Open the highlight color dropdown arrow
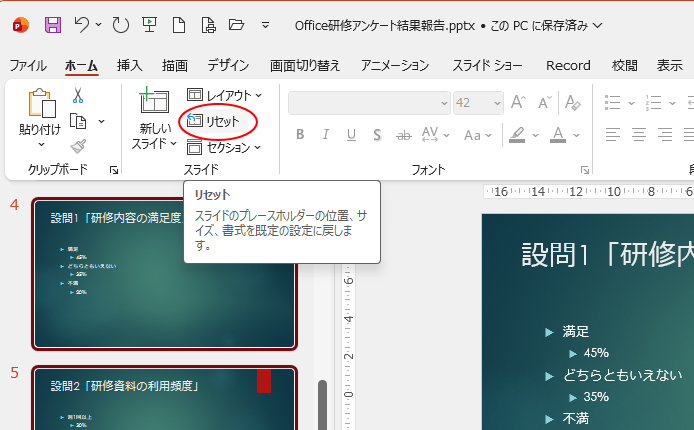Image resolution: width=694 pixels, height=430 pixels. point(535,135)
